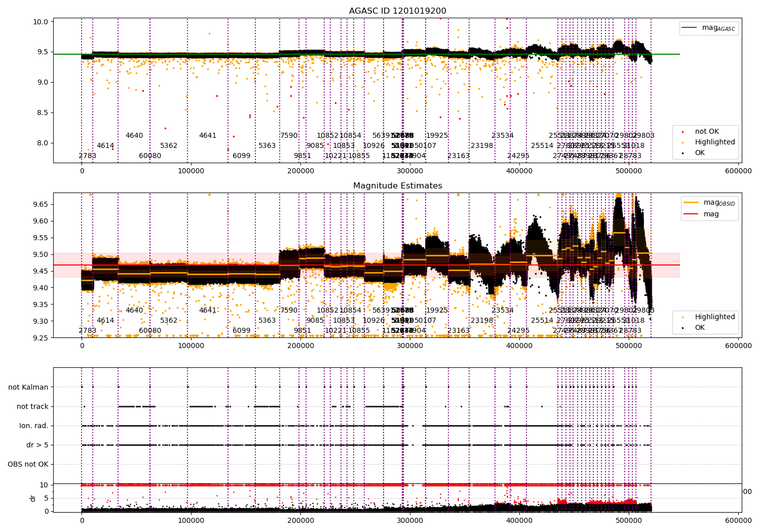Viewport: 760px width, 532px height.
Task: Click "100000" x-axis tick under bottom plot
Action: click(x=191, y=521)
